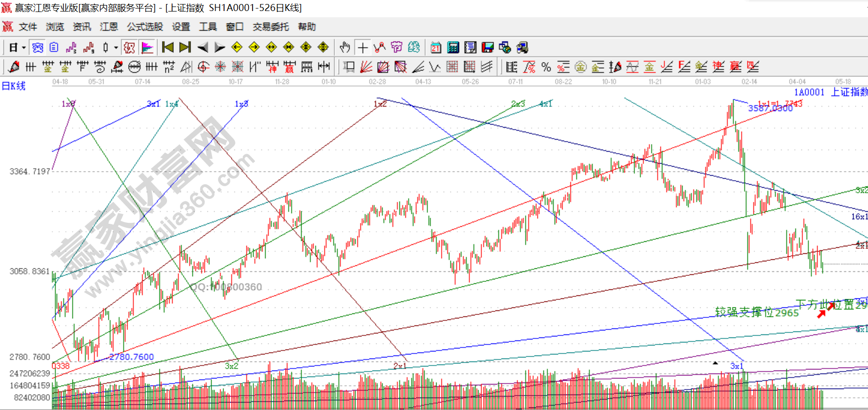The height and width of the screenshot is (410, 868).
Task: Open the 公式选股 menu
Action: coord(144,27)
